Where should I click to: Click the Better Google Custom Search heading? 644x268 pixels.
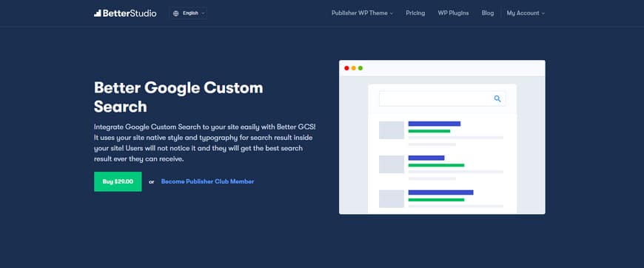178,97
